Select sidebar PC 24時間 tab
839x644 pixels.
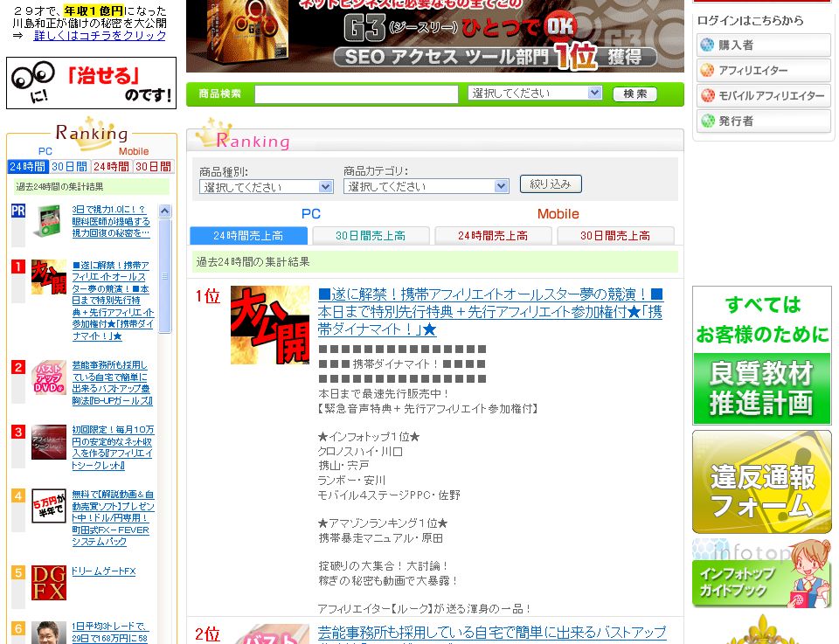[x=28, y=167]
